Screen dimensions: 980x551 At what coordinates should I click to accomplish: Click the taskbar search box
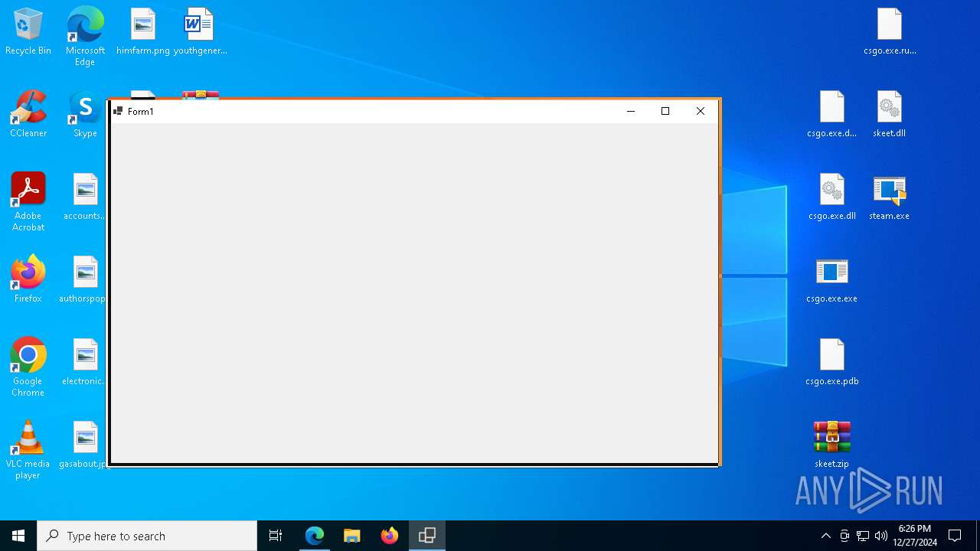tap(147, 536)
